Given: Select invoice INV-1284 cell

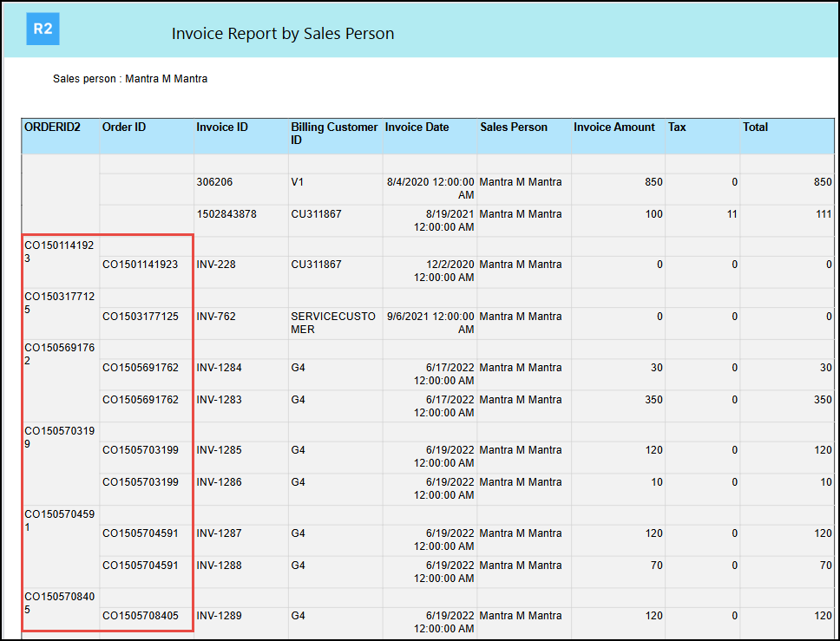Looking at the screenshot, I should pos(220,368).
